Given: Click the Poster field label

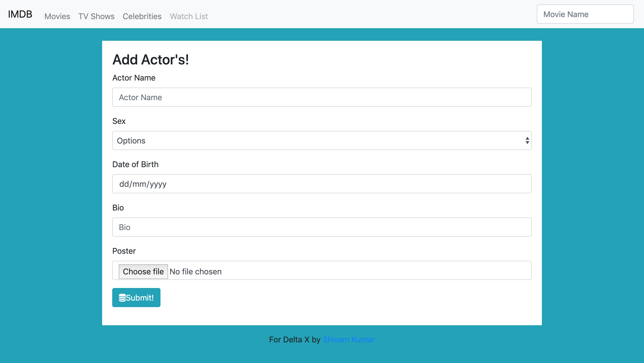Looking at the screenshot, I should coord(124,251).
